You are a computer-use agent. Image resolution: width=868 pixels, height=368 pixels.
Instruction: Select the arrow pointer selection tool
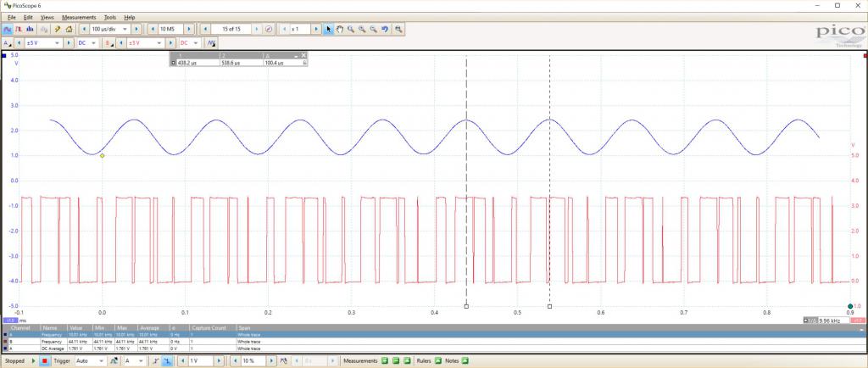click(x=328, y=29)
